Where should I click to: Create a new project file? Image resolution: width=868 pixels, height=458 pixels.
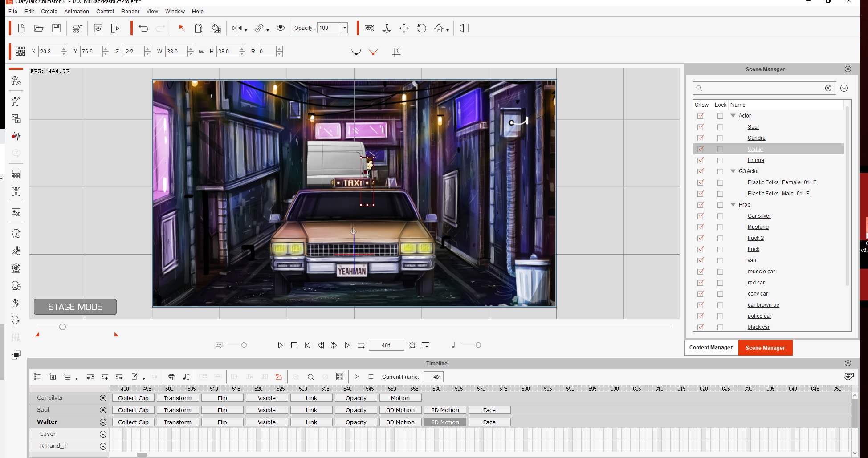[x=21, y=28]
